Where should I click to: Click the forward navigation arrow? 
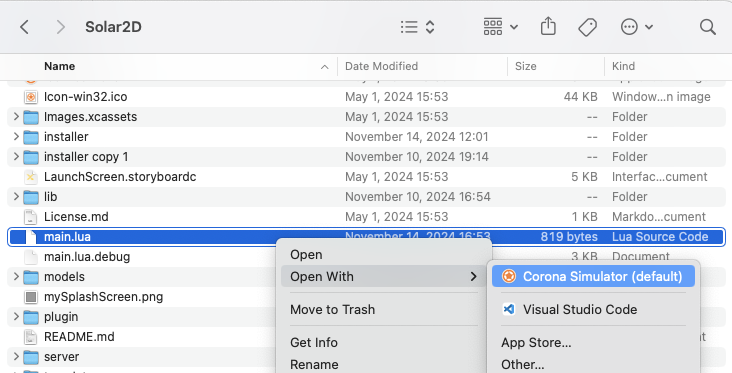[60, 27]
